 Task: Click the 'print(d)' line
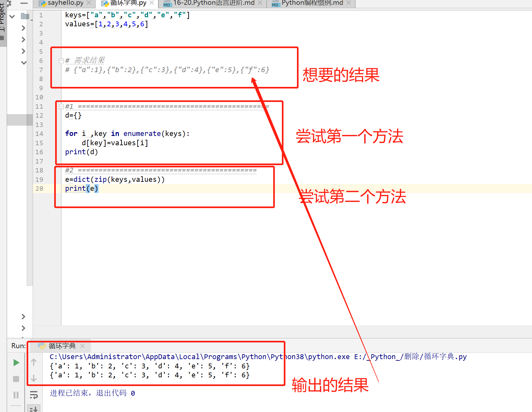coord(81,152)
